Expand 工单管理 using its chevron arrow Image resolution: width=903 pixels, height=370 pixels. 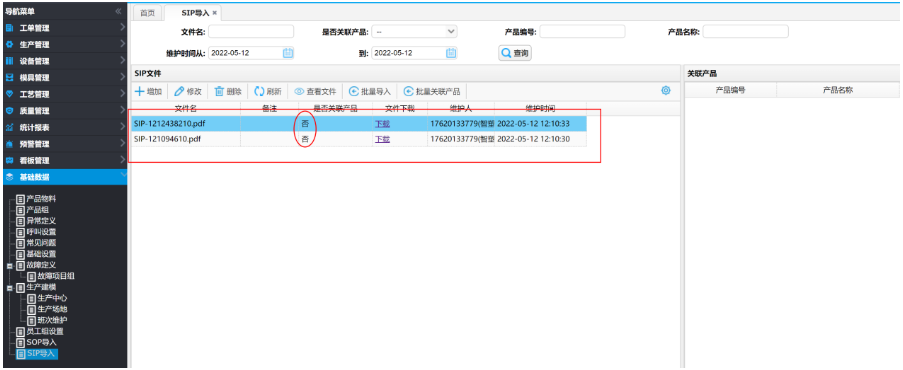[x=122, y=28]
